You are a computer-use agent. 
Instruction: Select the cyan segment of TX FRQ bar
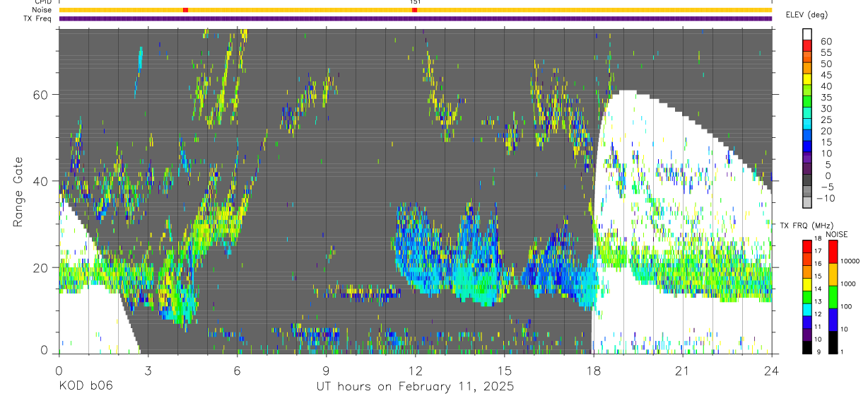[807, 309]
